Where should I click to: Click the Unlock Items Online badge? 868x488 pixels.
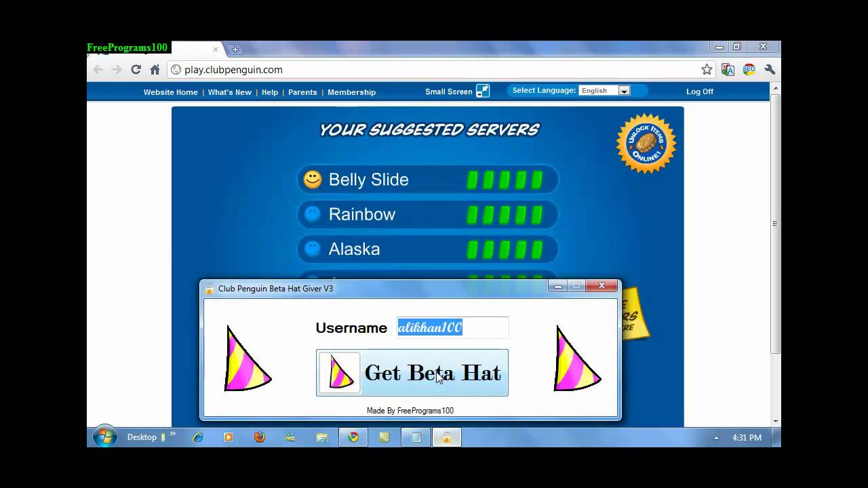(646, 143)
